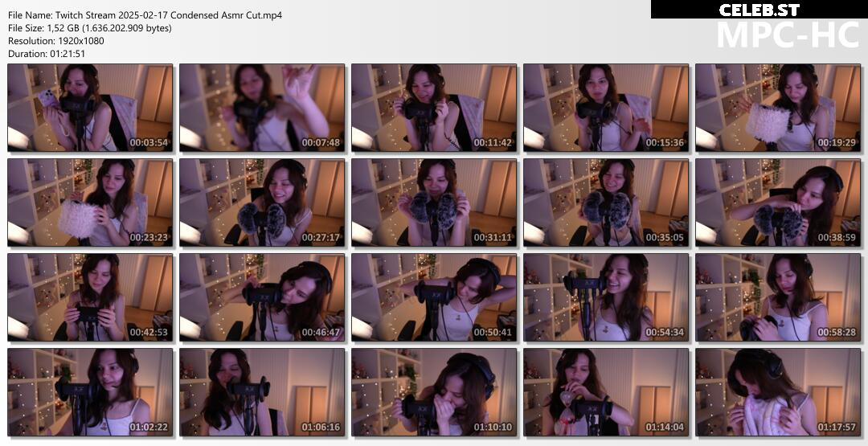868x446 pixels.
Task: Select the thumbnail at 01:14:04
Action: (606, 392)
